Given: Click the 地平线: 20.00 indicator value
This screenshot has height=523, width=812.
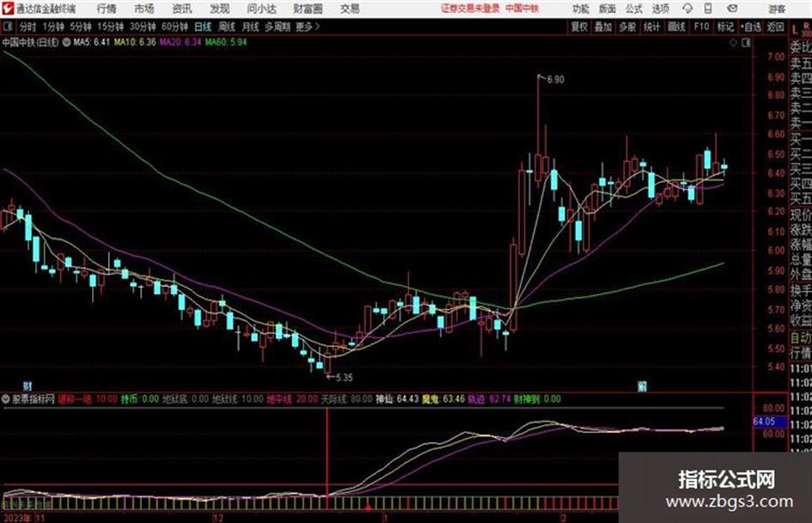Looking at the screenshot, I should coord(293,399).
